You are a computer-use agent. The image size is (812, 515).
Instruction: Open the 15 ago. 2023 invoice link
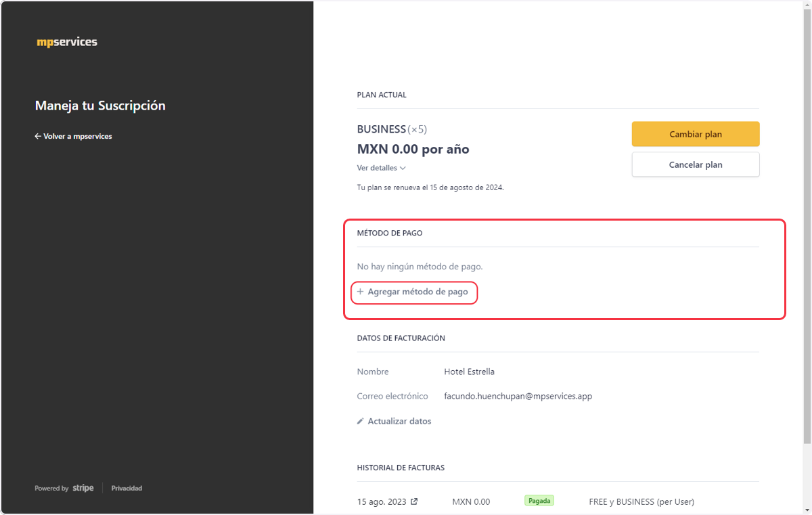[x=387, y=502]
